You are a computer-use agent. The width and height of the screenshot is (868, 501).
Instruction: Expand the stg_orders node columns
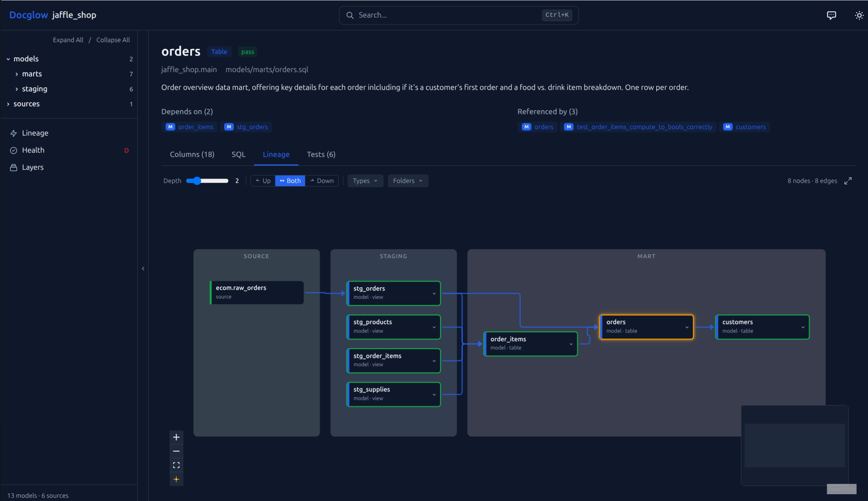[x=434, y=293]
